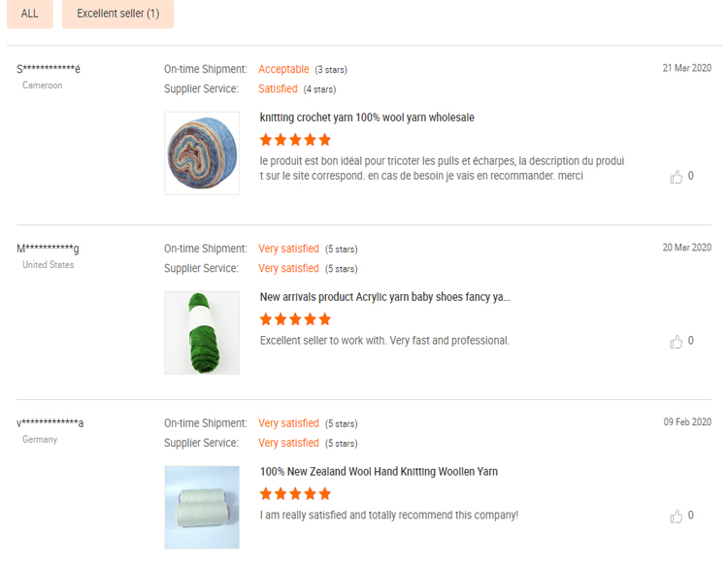Click reviewer name M***********g
Screen dimensions: 728x568
pos(48,249)
